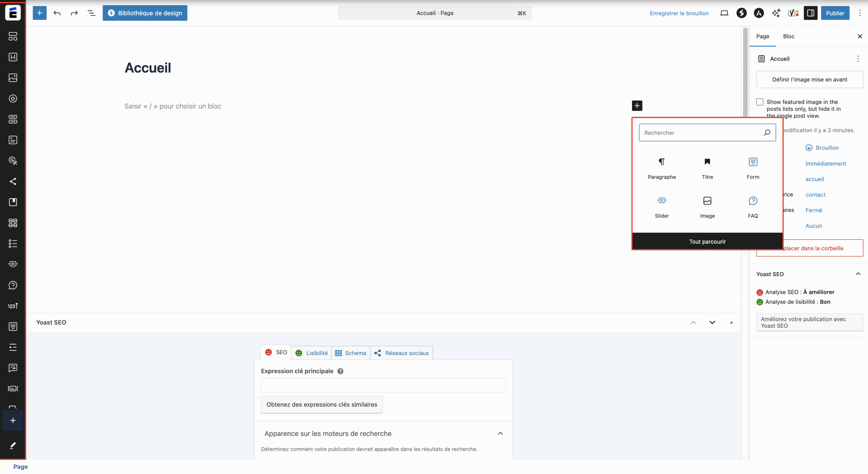Click the undo arrow in top toolbar
Image resolution: width=868 pixels, height=474 pixels.
(57, 13)
